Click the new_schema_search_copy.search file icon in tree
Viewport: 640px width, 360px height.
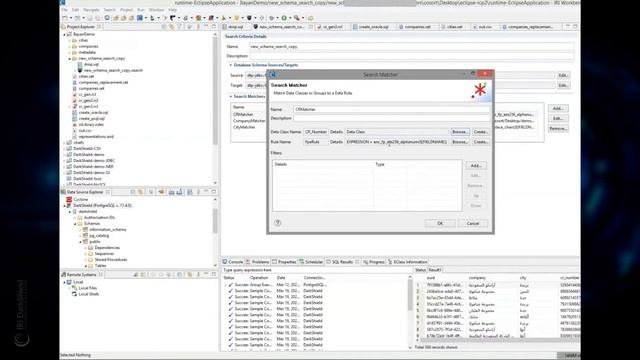[x=80, y=70]
